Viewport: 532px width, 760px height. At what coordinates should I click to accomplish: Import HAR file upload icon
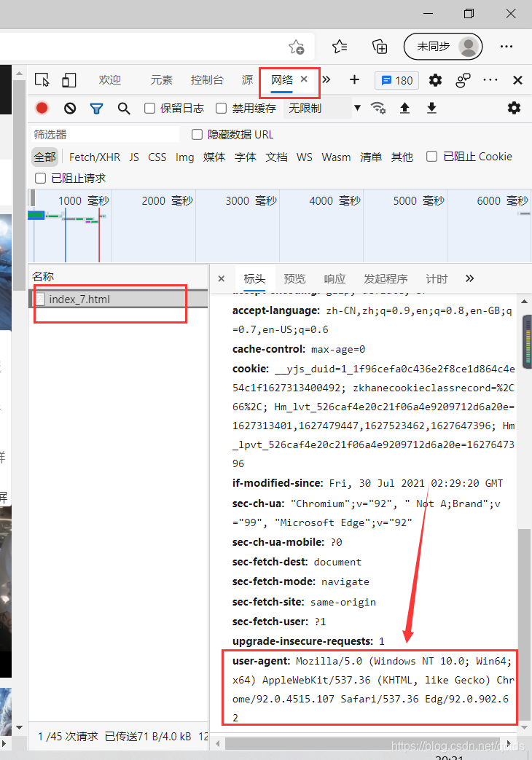[404, 108]
